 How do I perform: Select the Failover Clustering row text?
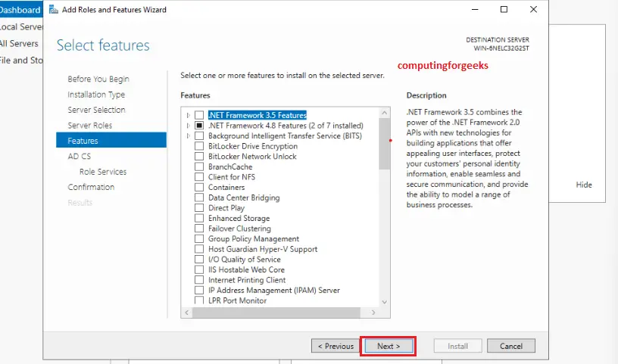tap(239, 229)
